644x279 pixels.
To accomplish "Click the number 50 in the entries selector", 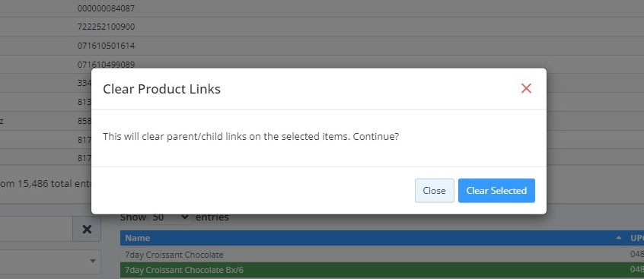I will (x=158, y=217).
